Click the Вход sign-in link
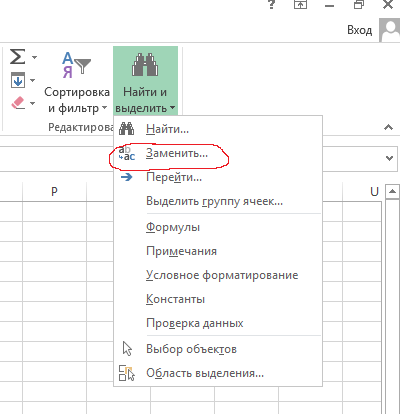This screenshot has width=400, height=414. click(x=360, y=30)
